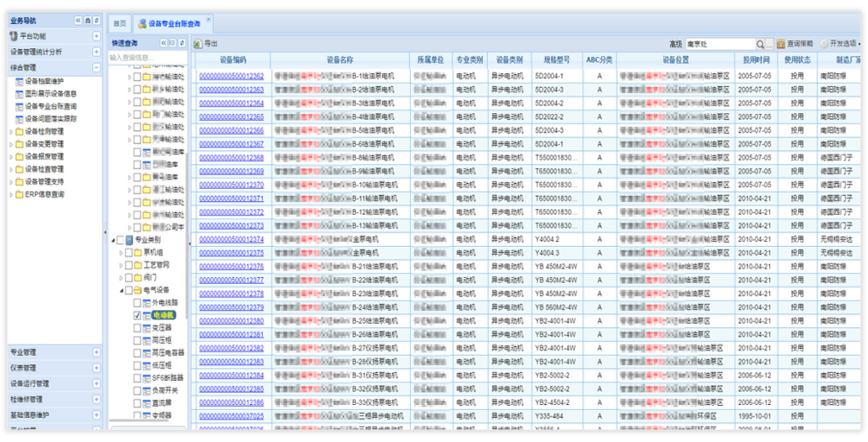Image resolution: width=868 pixels, height=442 pixels.
Task: Check the 负荷开关 checkbox
Action: pyautogui.click(x=137, y=390)
